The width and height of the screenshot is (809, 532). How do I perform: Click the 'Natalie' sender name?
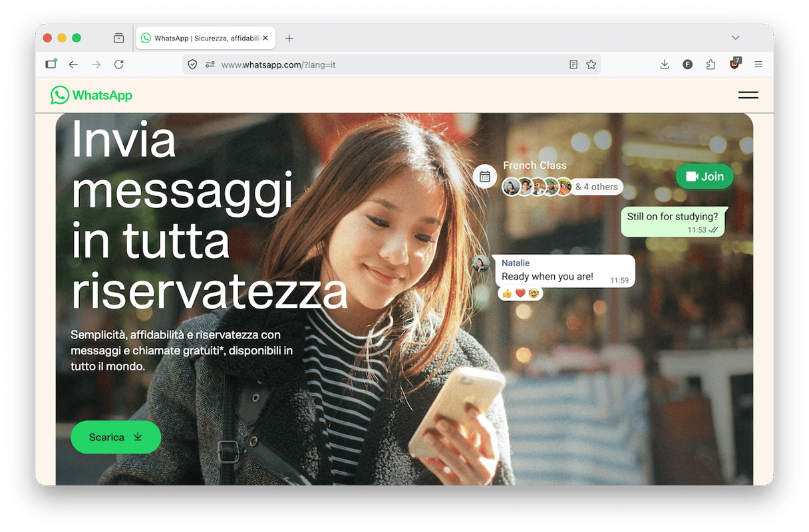click(x=516, y=263)
